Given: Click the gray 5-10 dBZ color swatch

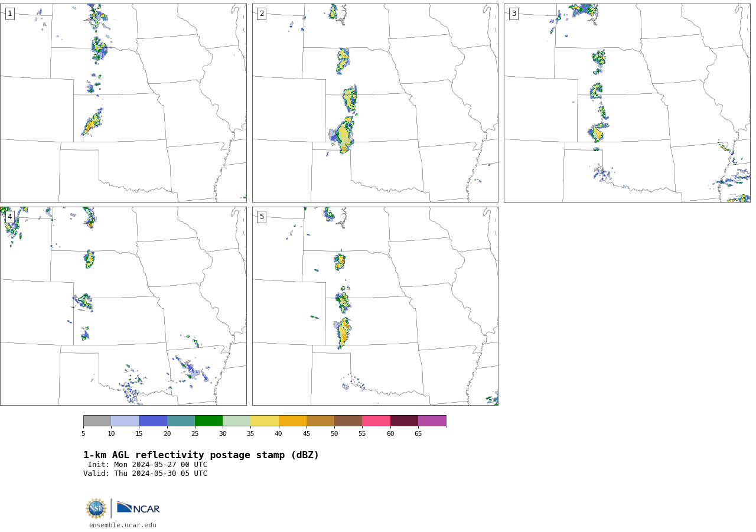Looking at the screenshot, I should [x=97, y=420].
